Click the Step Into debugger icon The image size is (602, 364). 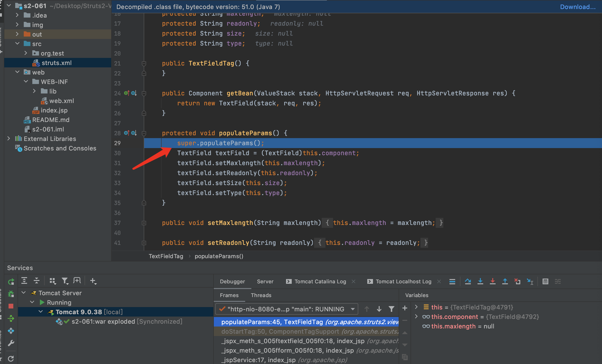(x=480, y=281)
